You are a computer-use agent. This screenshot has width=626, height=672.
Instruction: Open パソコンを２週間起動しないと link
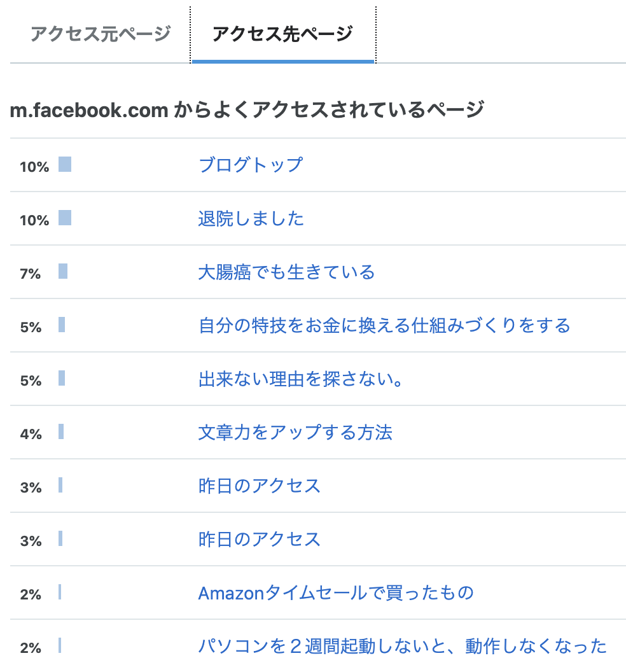(402, 647)
